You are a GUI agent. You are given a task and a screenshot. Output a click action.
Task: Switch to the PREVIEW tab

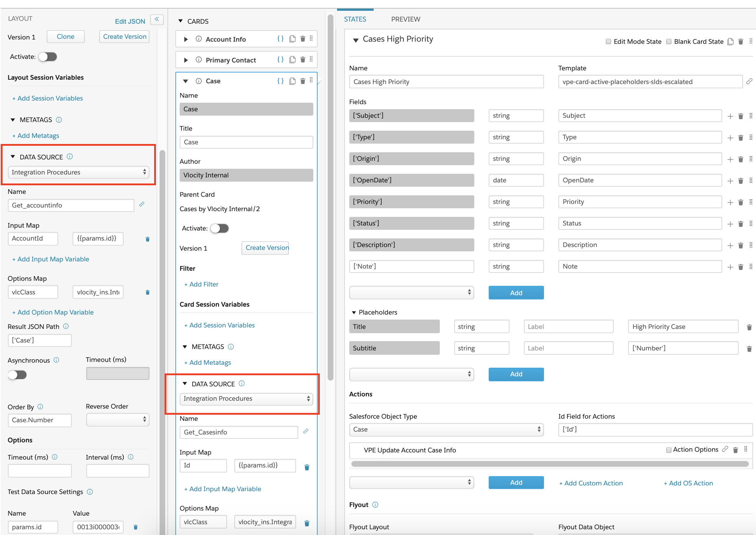click(x=406, y=19)
